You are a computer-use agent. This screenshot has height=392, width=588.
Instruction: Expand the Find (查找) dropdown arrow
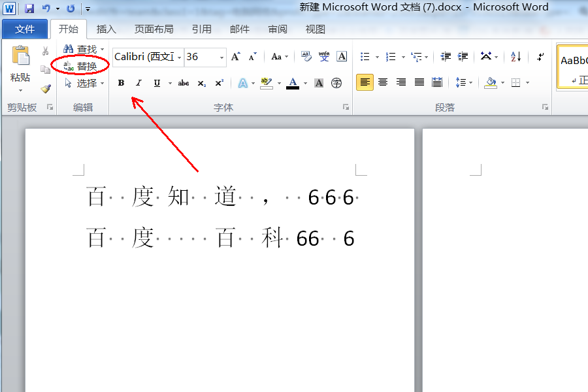point(102,49)
